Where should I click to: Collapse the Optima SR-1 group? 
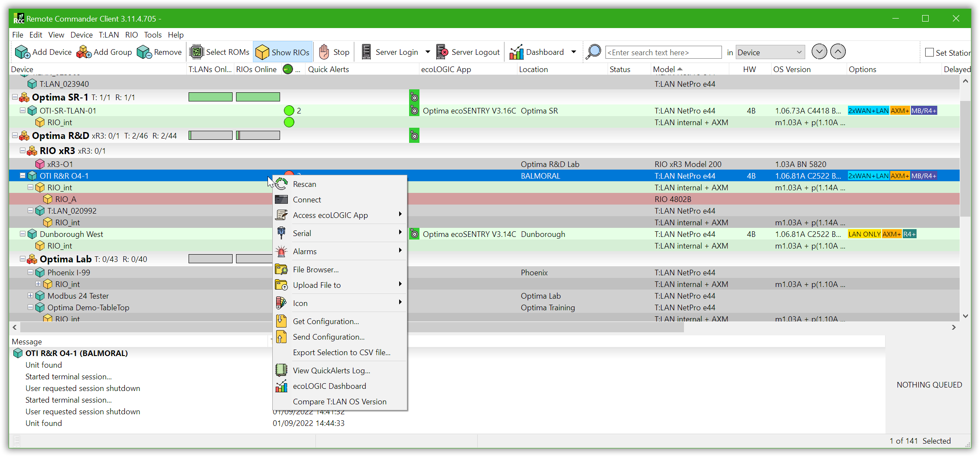[x=15, y=97]
